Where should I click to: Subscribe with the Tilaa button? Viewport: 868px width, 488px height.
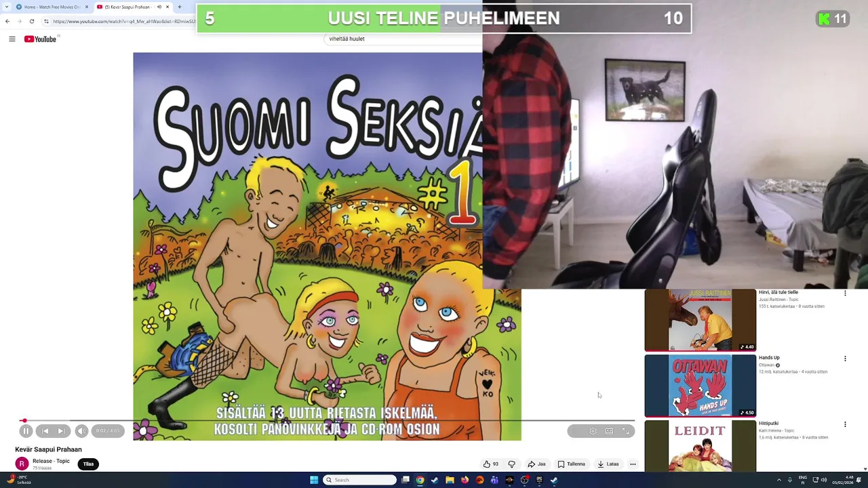[x=88, y=464]
